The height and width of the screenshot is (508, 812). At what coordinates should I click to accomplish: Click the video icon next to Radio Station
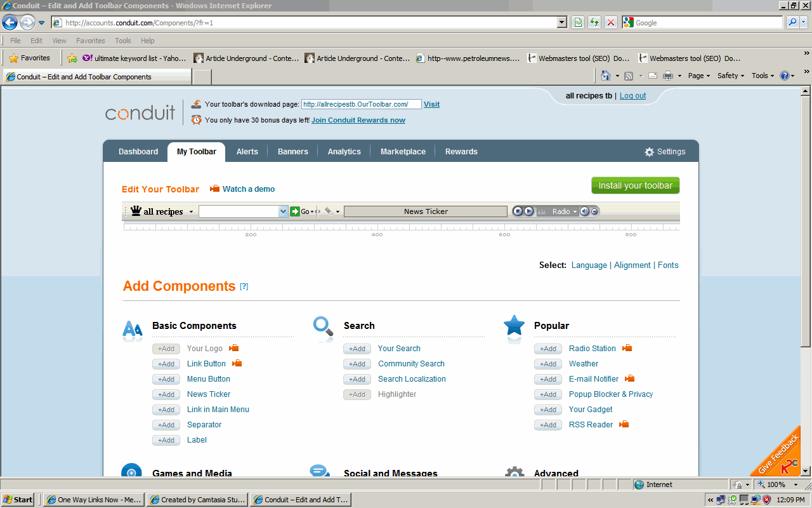(x=627, y=348)
